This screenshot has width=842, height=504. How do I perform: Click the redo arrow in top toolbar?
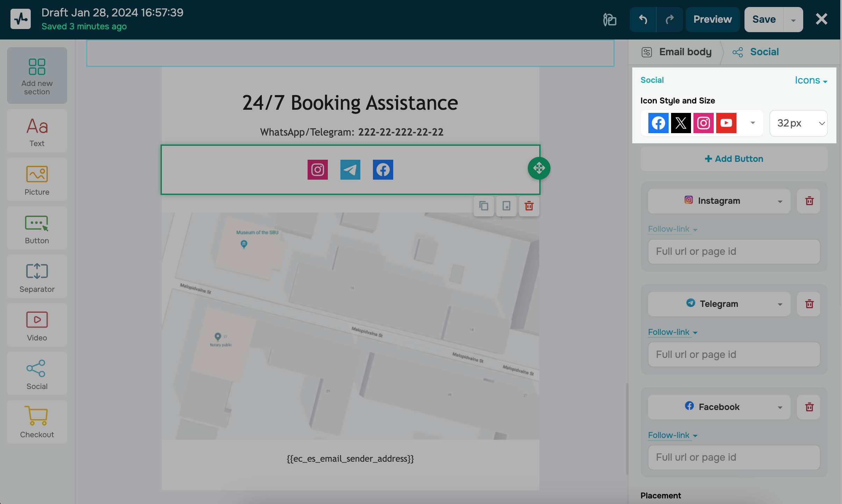click(x=669, y=20)
